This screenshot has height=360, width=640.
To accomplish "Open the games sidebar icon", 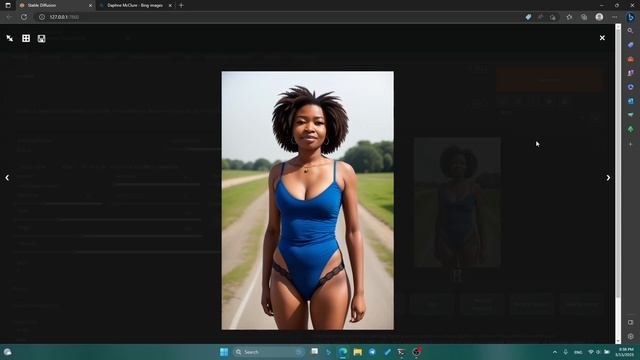I will (x=631, y=73).
